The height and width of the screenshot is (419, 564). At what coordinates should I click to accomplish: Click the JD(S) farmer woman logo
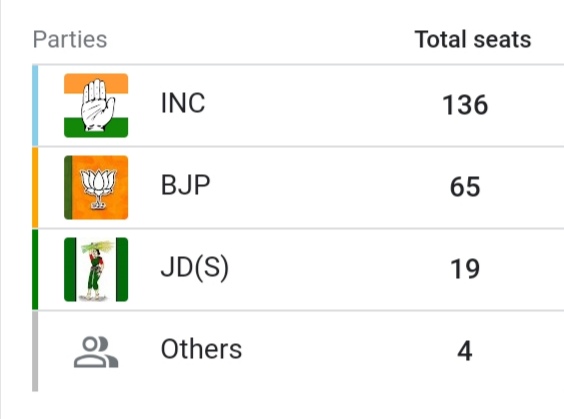[96, 269]
